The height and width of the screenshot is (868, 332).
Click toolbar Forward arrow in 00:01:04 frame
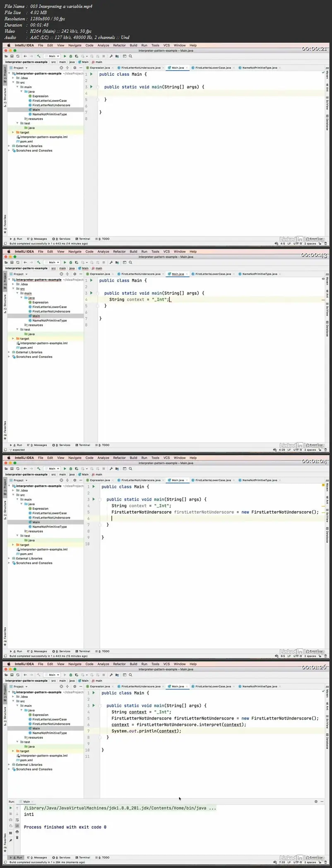tap(31, 468)
